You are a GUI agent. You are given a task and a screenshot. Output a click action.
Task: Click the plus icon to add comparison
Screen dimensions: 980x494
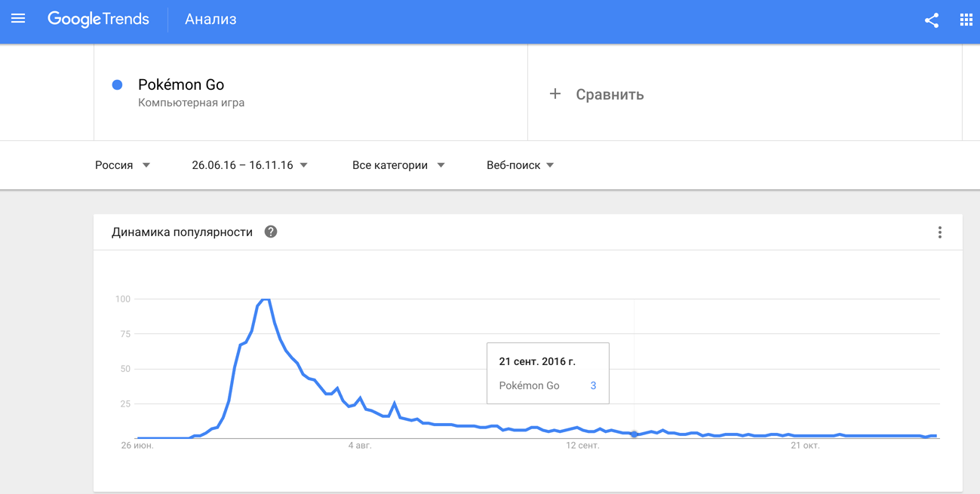(x=555, y=94)
